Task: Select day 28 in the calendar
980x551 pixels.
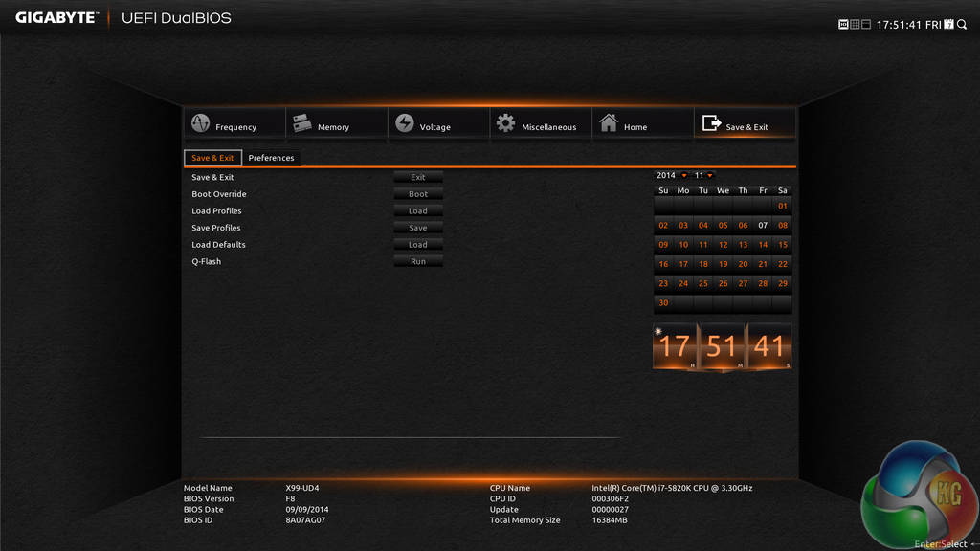Action: (763, 283)
